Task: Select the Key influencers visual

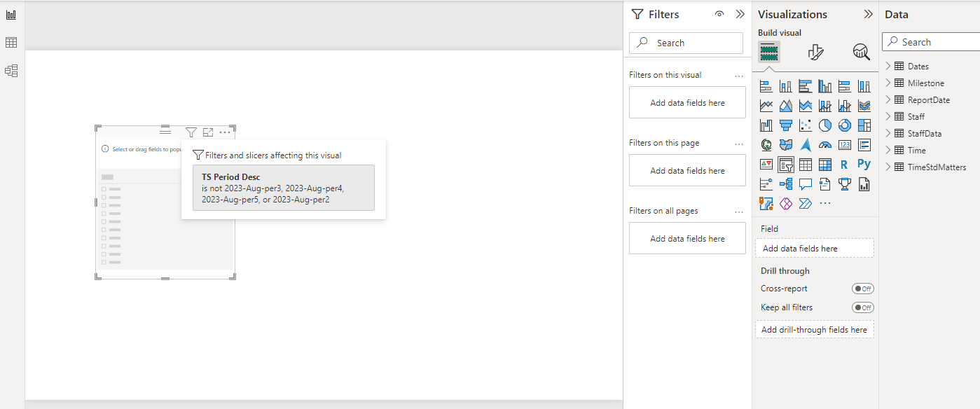Action: click(x=766, y=184)
